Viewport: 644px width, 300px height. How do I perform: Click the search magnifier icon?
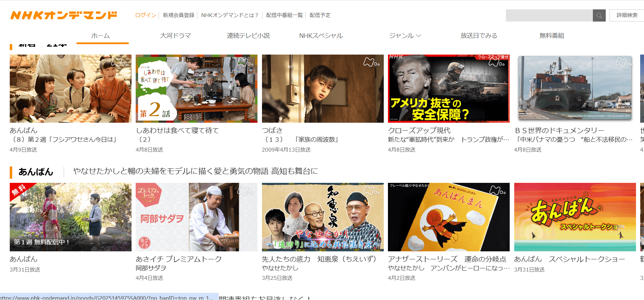click(599, 15)
